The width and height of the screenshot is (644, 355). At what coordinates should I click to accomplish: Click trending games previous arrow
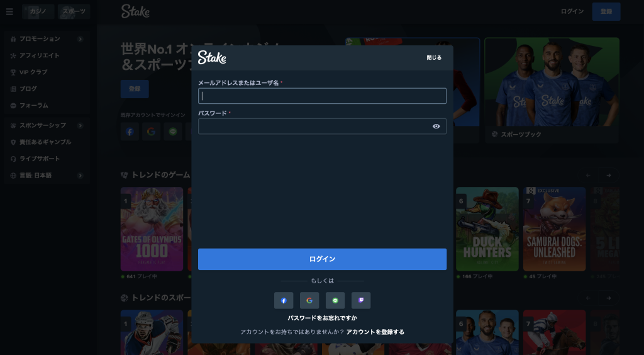pyautogui.click(x=588, y=176)
